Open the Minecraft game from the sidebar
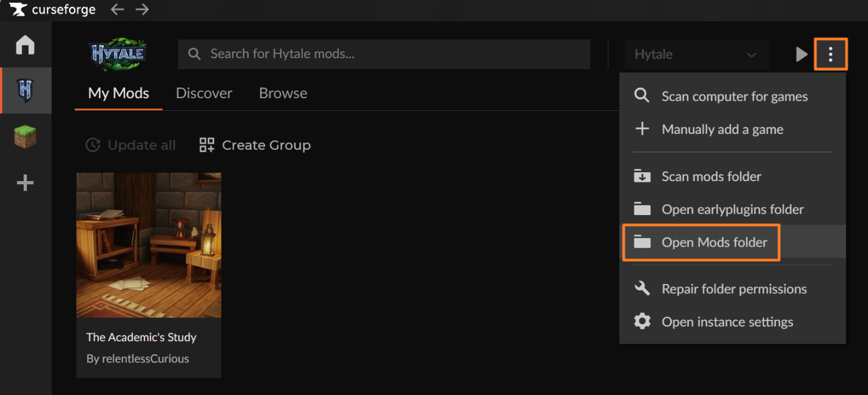The image size is (868, 395). click(25, 137)
